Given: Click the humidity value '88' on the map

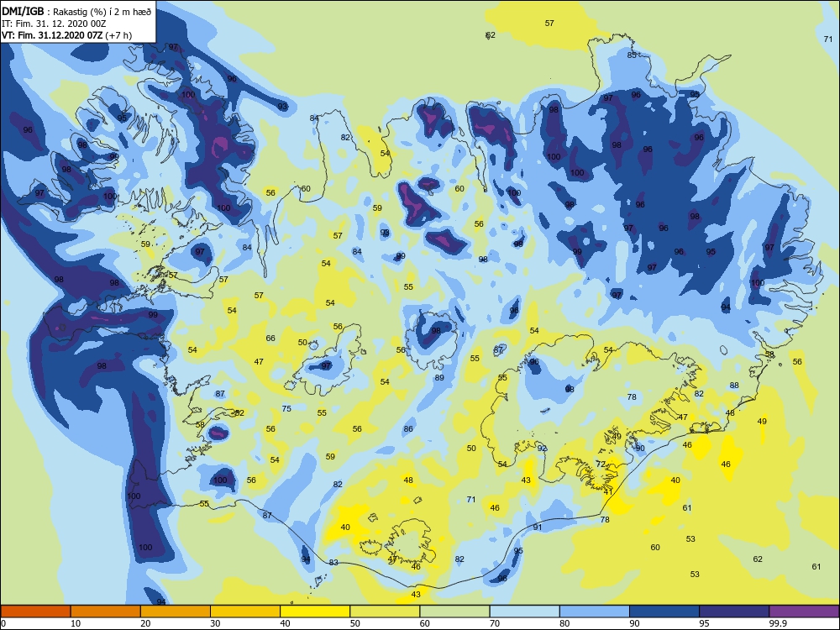Looking at the screenshot, I should click(x=734, y=386).
